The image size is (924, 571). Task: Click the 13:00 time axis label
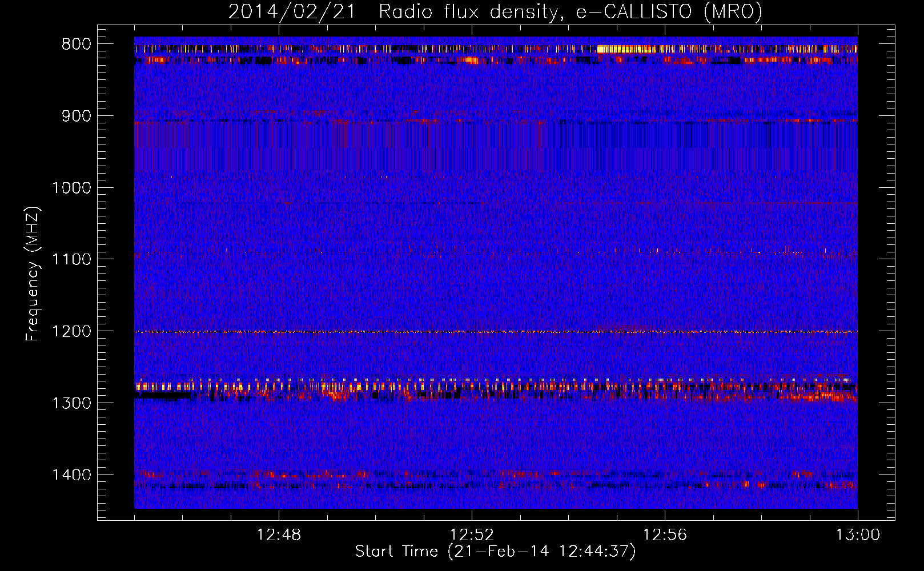pos(858,535)
